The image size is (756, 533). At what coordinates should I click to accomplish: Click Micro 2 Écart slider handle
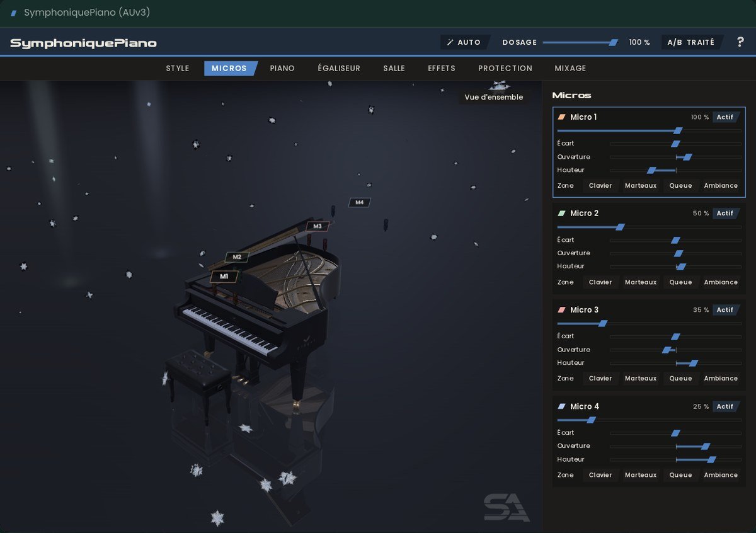coord(675,240)
